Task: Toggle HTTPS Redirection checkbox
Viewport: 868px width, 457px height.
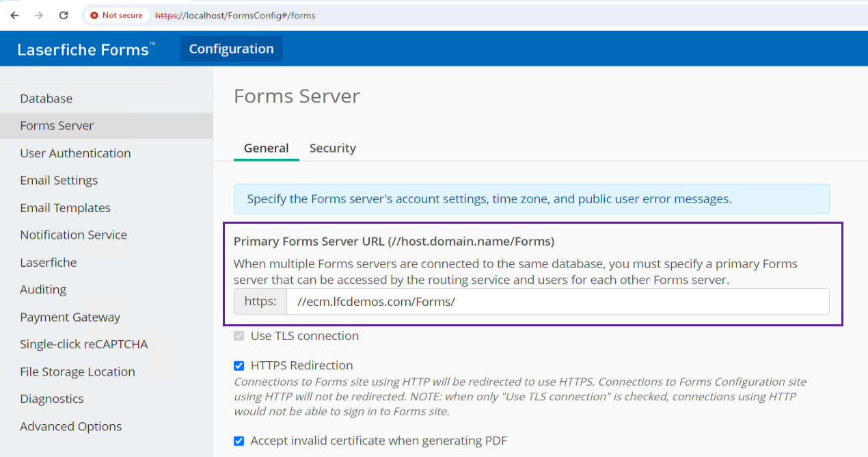Action: pos(239,365)
